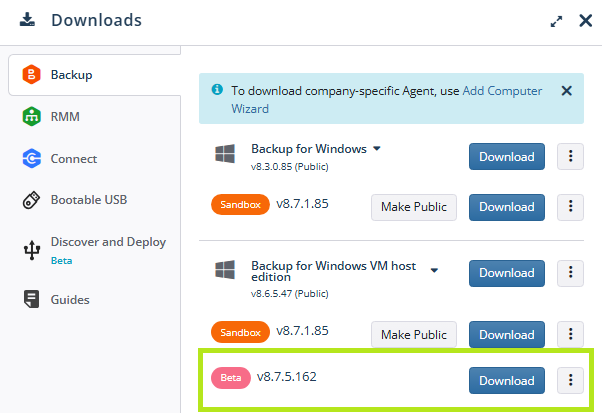Click the info icon in the blue notice
Screen dimensions: 602x413
tap(217, 89)
